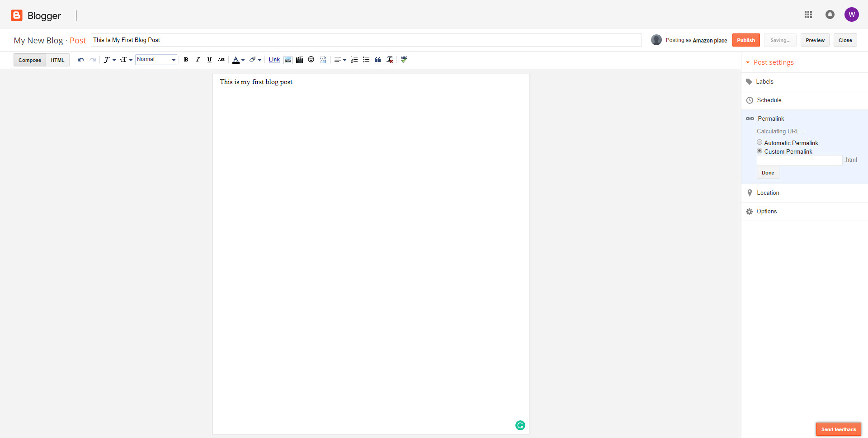Undo the last edit
Screen dimensions: 868x438
pyautogui.click(x=81, y=60)
